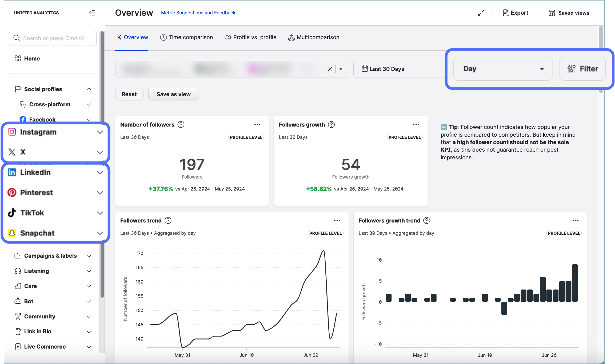Expand the TikTok sidebar section

coord(100,213)
